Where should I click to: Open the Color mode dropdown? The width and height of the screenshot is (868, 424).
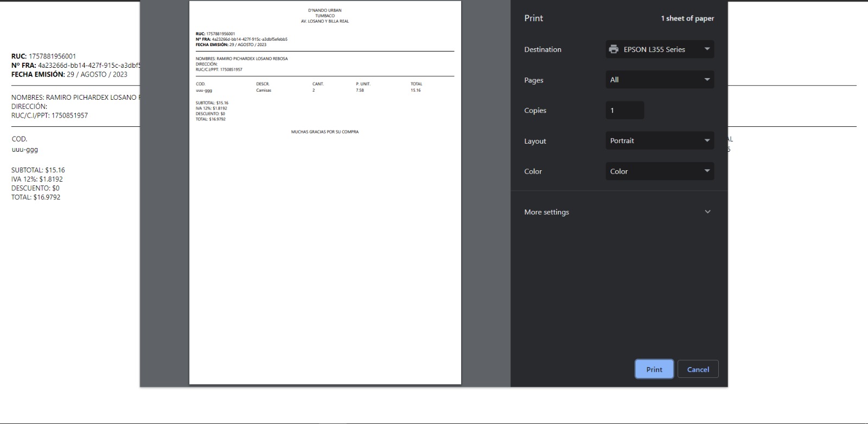click(659, 171)
